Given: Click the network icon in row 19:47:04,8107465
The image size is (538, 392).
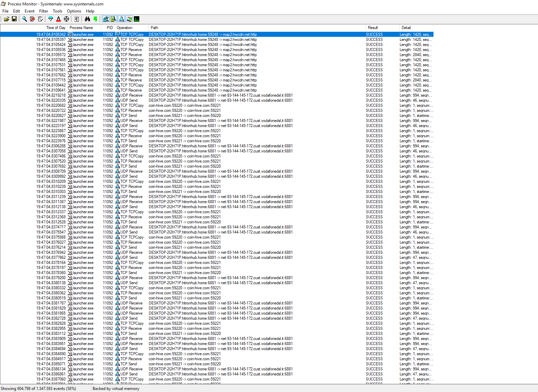Looking at the screenshot, I should pyautogui.click(x=118, y=60).
